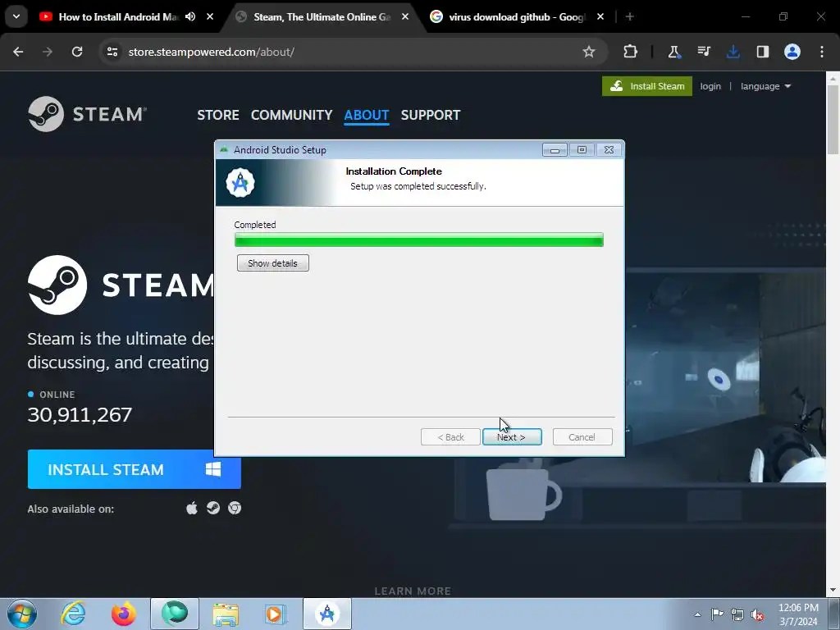Select Android Studio Setup taskbar button
Screen dimensions: 840x630
(x=327, y=614)
